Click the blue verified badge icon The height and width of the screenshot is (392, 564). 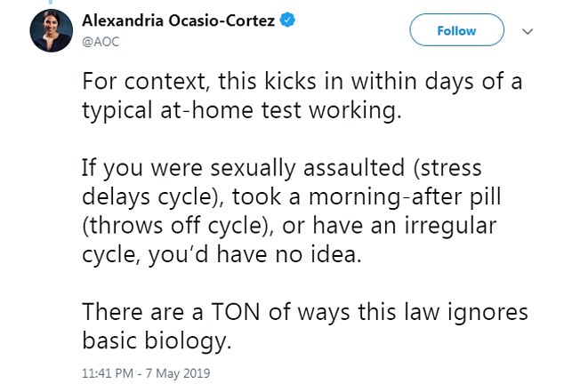point(287,20)
